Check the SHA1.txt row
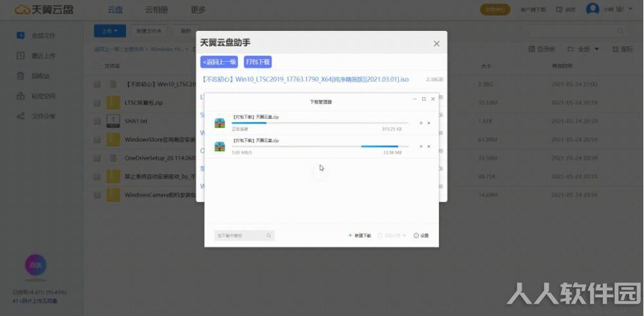Screen dimensions: 644x316 [97, 121]
